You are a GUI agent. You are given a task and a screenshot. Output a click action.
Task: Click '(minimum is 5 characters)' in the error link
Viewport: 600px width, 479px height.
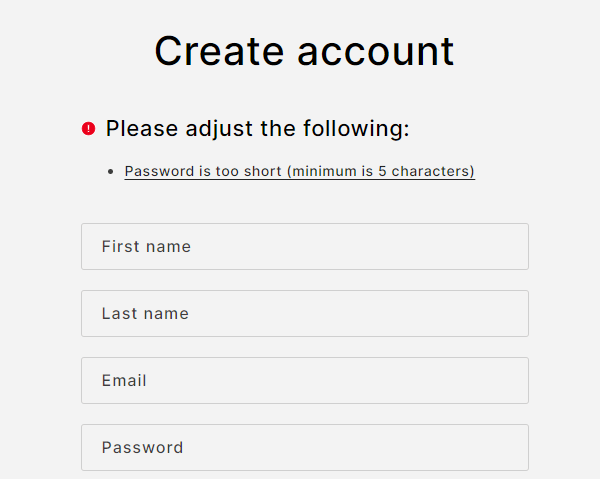pos(380,171)
